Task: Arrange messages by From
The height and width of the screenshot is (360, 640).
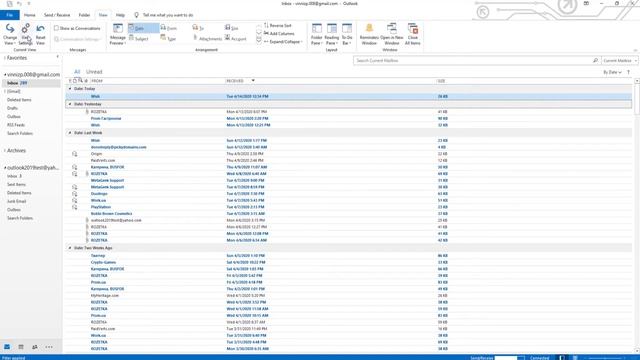Action: tap(169, 28)
